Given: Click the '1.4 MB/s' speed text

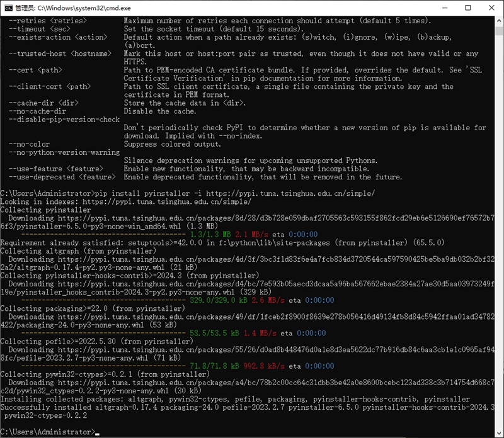Looking at the screenshot, I should click(260, 334).
